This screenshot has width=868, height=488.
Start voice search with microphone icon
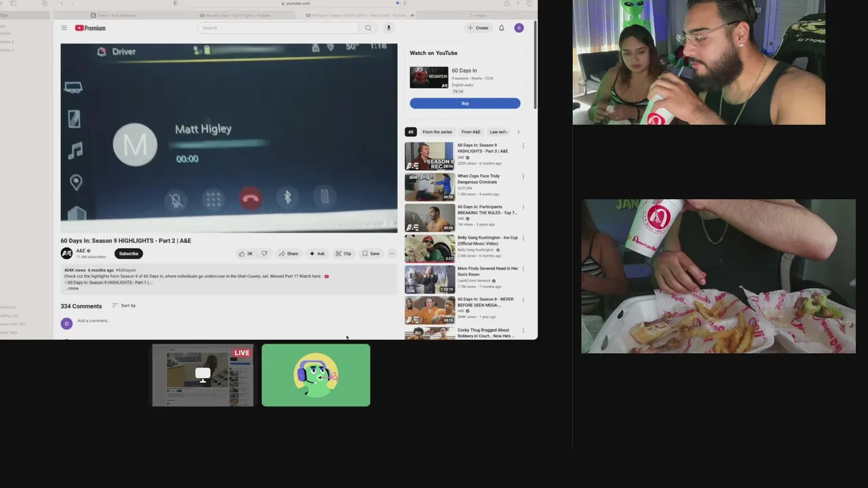[x=389, y=28]
